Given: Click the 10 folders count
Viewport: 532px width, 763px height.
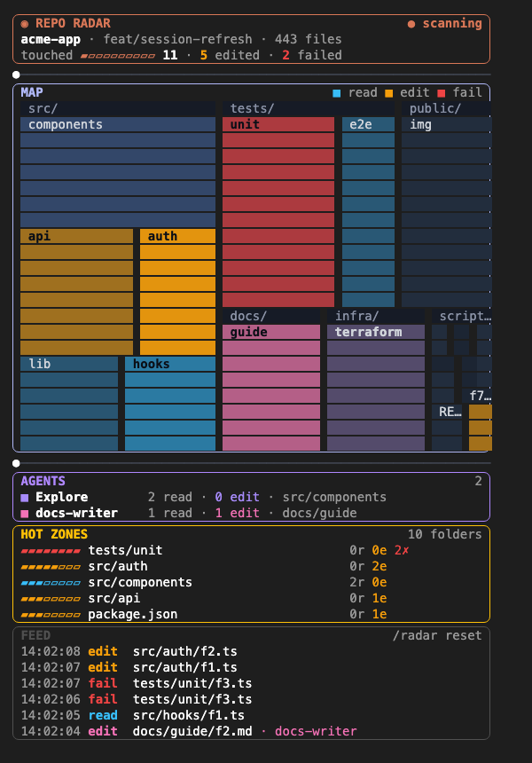Looking at the screenshot, I should (x=445, y=534).
